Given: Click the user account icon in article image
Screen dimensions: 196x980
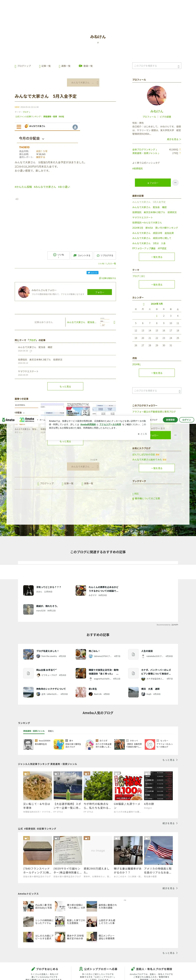Looking at the screenshot, I should pos(75,127).
